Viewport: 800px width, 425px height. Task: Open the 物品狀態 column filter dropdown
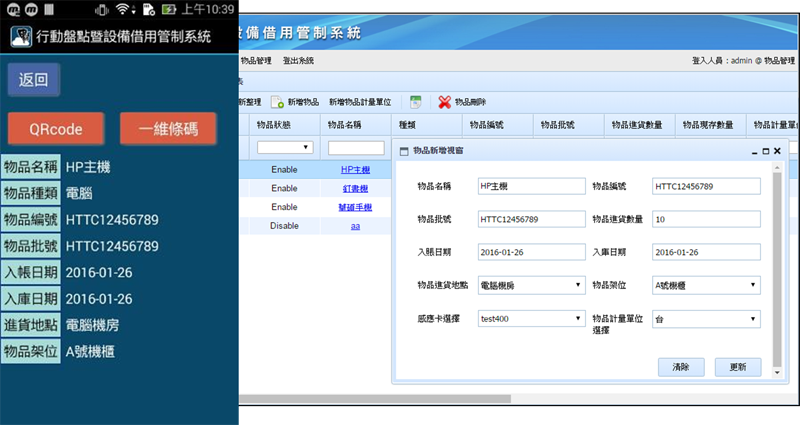coord(284,147)
